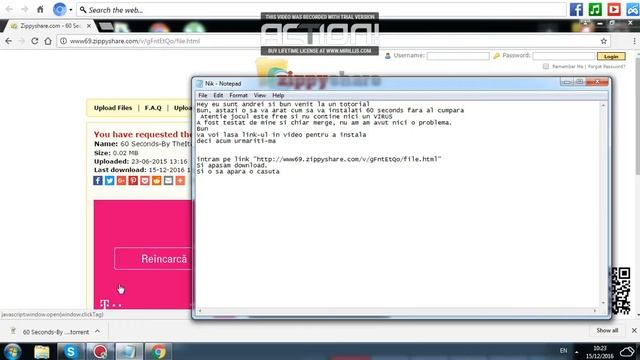Screen dimensions: 640x360
Task: Click Show all downloads
Action: pos(607,331)
